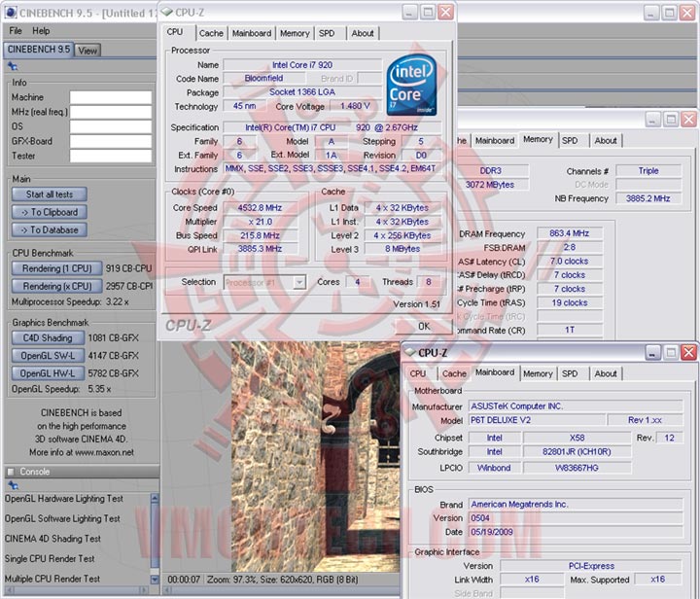700x599 pixels.
Task: Click the GFX-Board input field
Action: click(111, 142)
